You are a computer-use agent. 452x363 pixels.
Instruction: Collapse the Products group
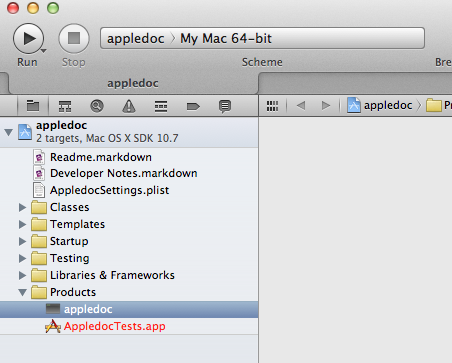[x=22, y=293]
